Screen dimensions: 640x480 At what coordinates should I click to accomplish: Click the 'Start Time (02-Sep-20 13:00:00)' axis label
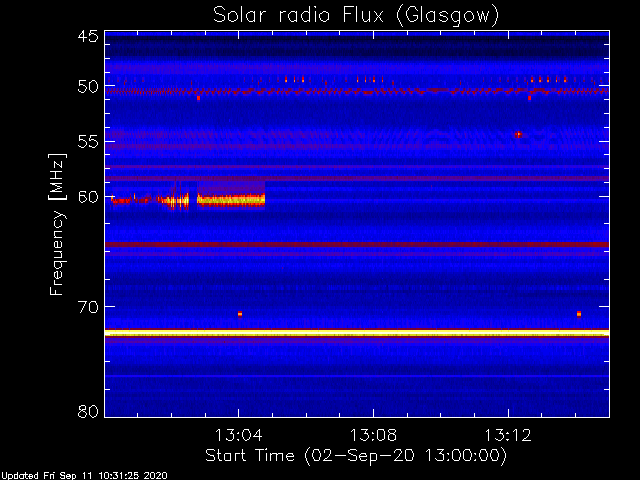tap(356, 456)
